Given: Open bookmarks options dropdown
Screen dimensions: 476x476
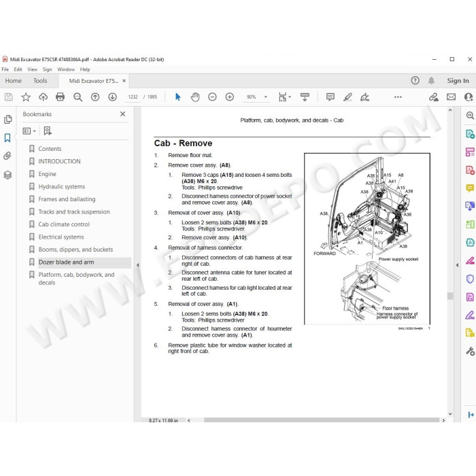Looking at the screenshot, I should tap(29, 131).
